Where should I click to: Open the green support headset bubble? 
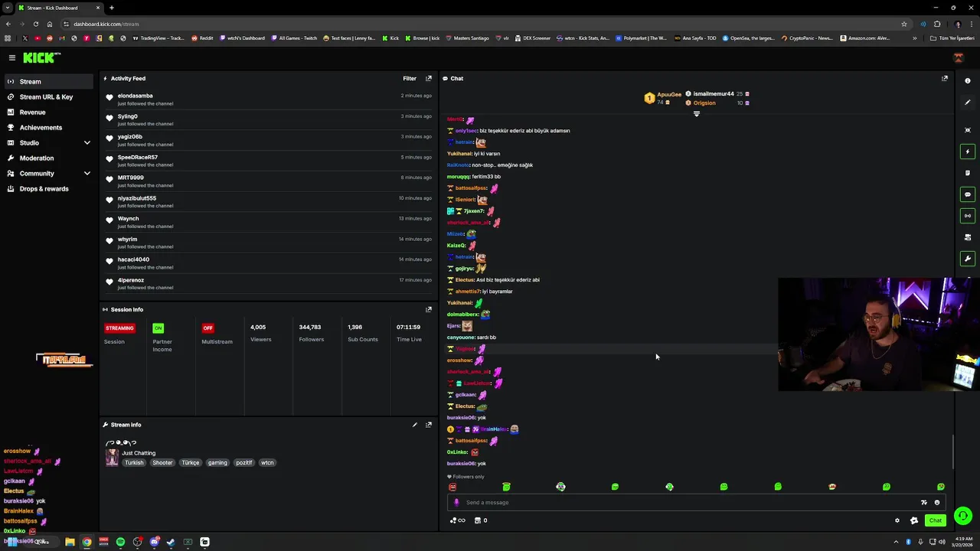coord(963,516)
